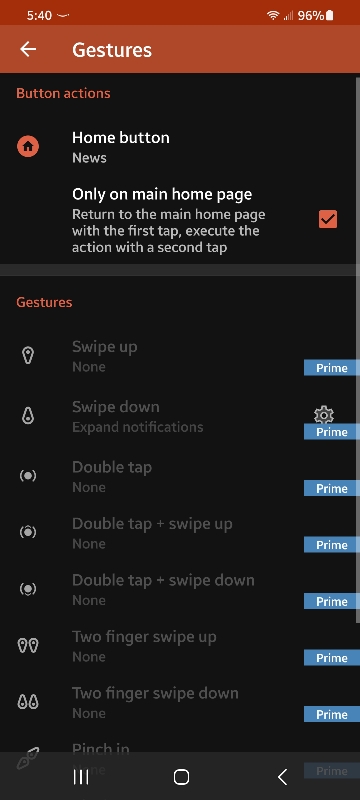Viewport: 360px width, 800px height.
Task: Tap the Swipe down gesture icon
Action: [x=28, y=416]
